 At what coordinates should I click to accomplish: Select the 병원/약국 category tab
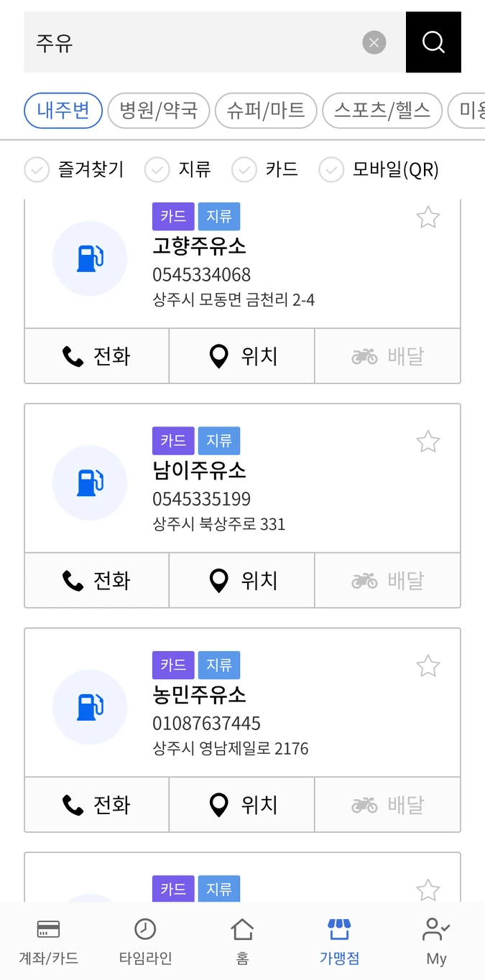pos(158,111)
